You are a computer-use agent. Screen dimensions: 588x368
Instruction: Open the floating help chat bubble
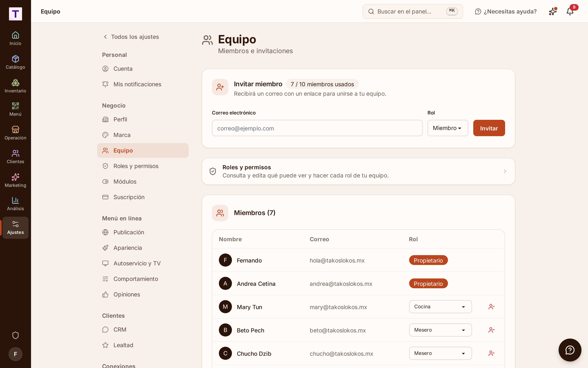click(x=570, y=350)
